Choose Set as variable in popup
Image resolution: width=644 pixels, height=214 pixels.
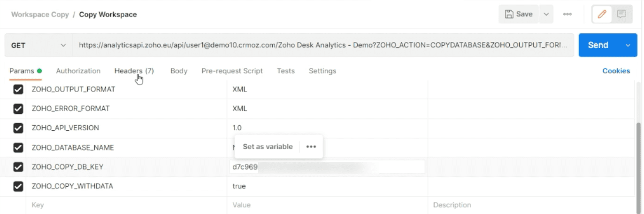click(x=268, y=147)
